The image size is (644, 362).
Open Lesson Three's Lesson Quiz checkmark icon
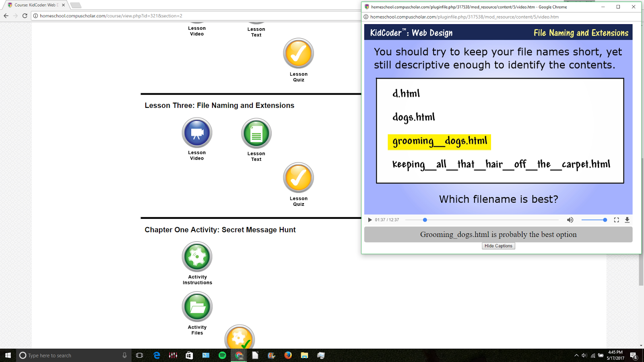pyautogui.click(x=299, y=178)
